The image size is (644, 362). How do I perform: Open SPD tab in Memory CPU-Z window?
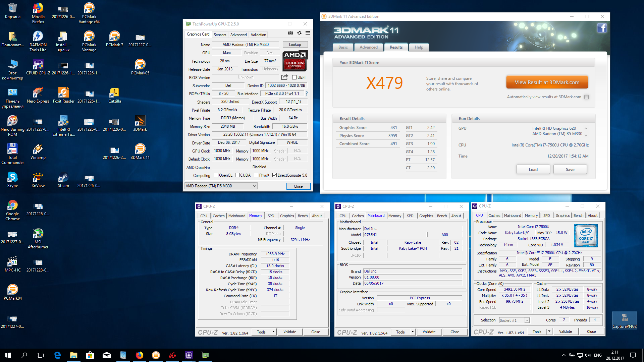271,216
